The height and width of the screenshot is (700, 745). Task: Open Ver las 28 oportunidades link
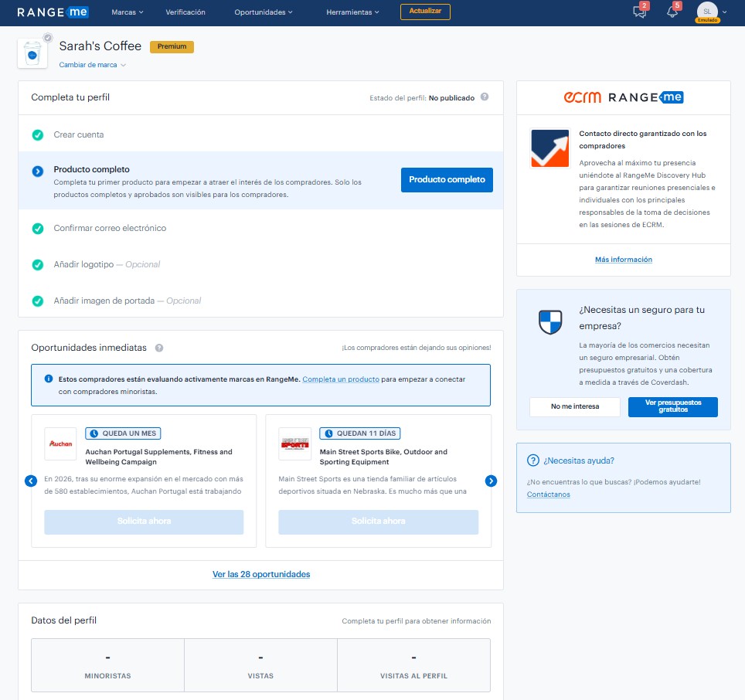261,574
